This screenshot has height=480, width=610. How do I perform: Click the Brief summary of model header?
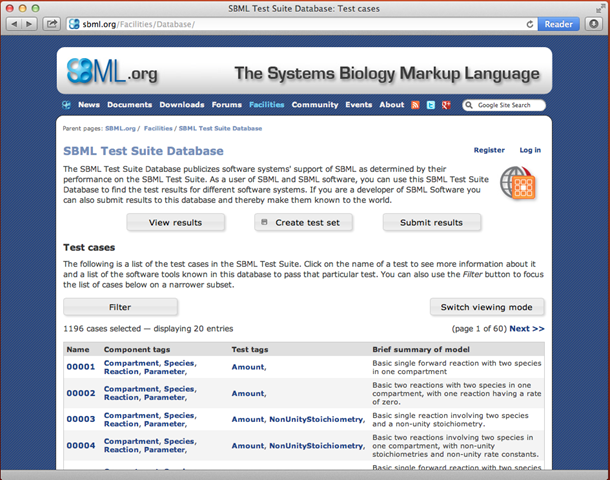click(421, 349)
